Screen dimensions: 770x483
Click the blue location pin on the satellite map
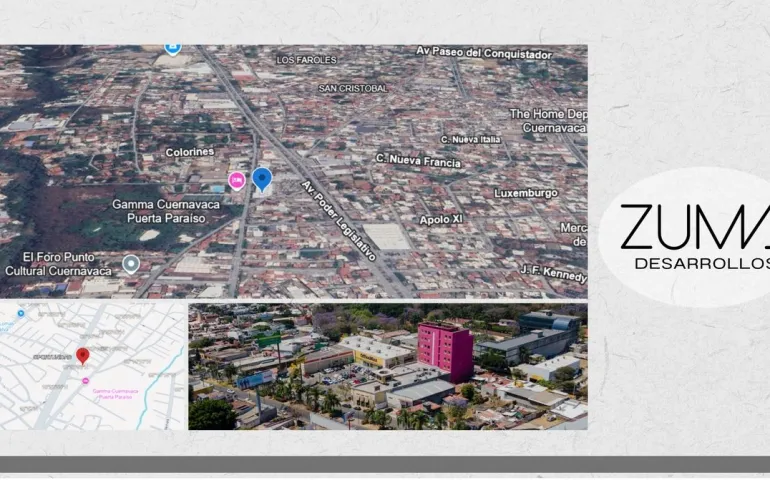(x=262, y=179)
